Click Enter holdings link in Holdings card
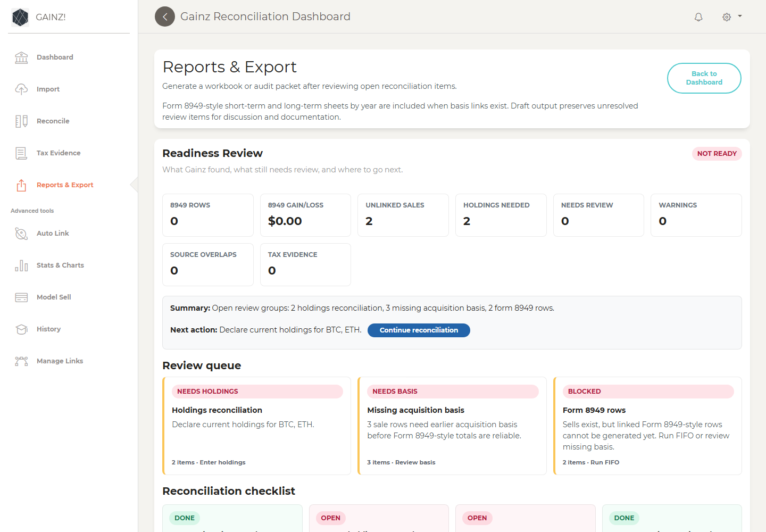The height and width of the screenshot is (532, 766). click(x=222, y=462)
